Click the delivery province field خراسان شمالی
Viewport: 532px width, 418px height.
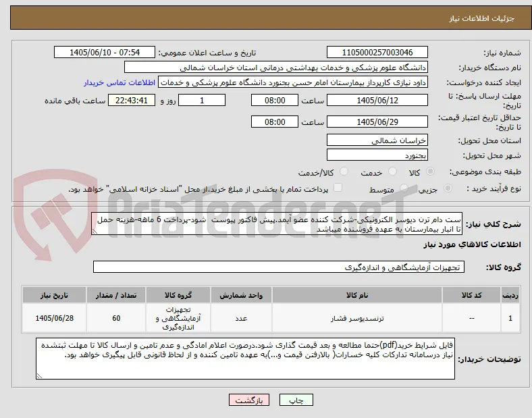pyautogui.click(x=377, y=140)
